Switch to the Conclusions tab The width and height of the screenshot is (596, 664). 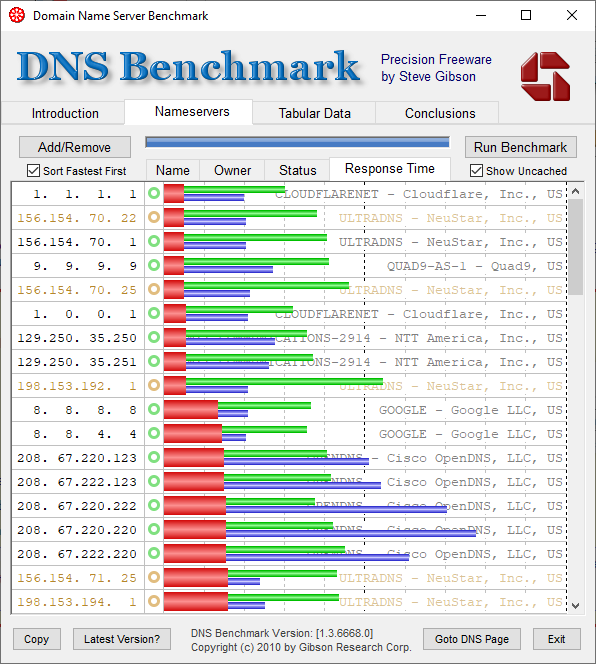click(440, 113)
